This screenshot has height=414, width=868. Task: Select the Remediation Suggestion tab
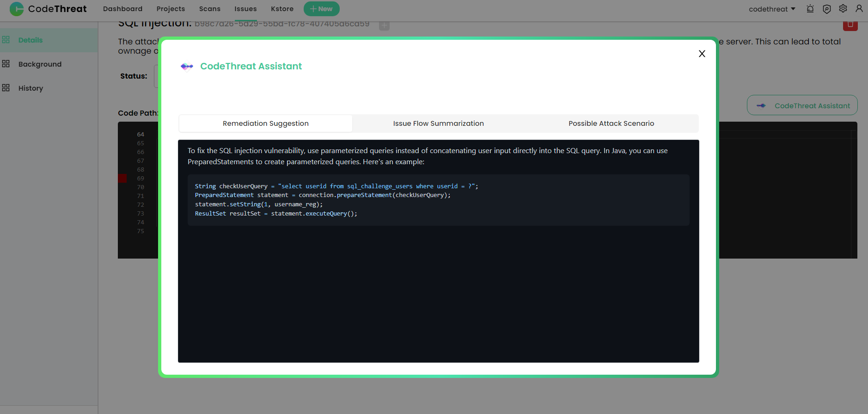[266, 124]
